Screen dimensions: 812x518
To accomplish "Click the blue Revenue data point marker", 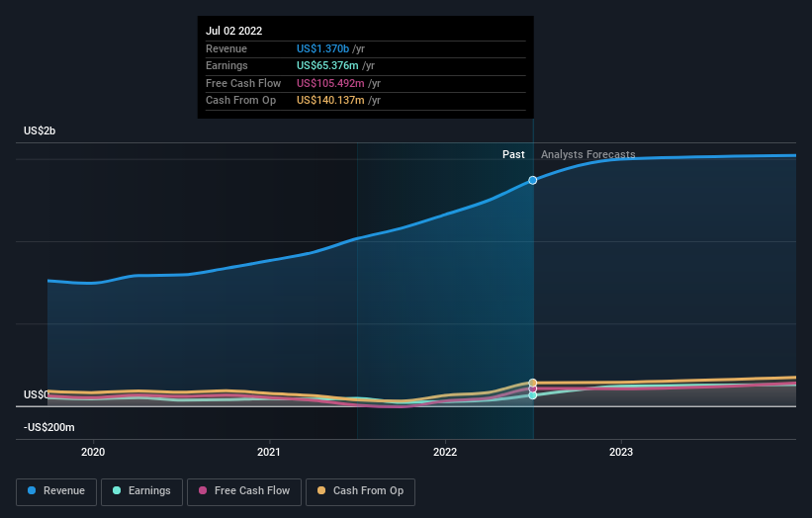I will click(x=532, y=180).
